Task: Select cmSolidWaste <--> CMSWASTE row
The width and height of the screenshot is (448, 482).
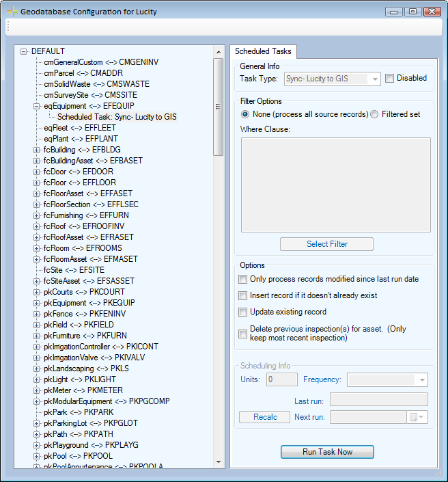Action: pyautogui.click(x=97, y=84)
